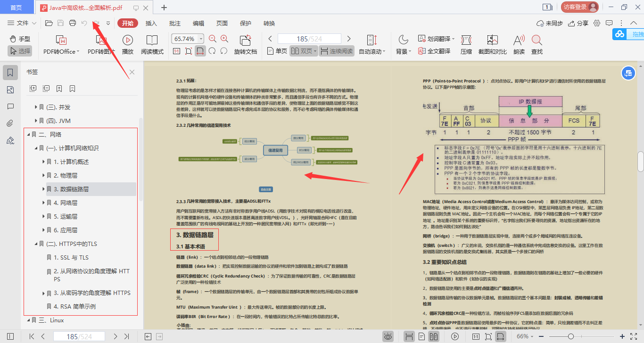Toggle 单页 single page layout
This screenshot has width=644, height=343.
(x=277, y=51)
